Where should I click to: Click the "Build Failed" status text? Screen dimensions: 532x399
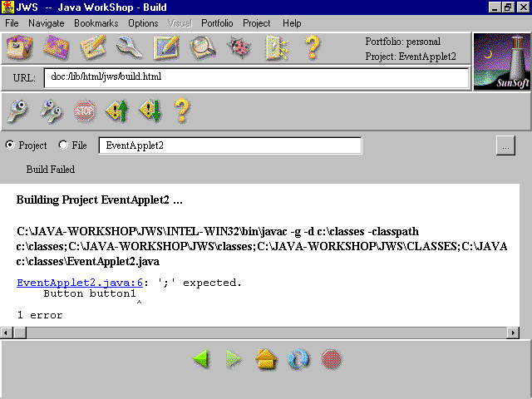point(51,169)
